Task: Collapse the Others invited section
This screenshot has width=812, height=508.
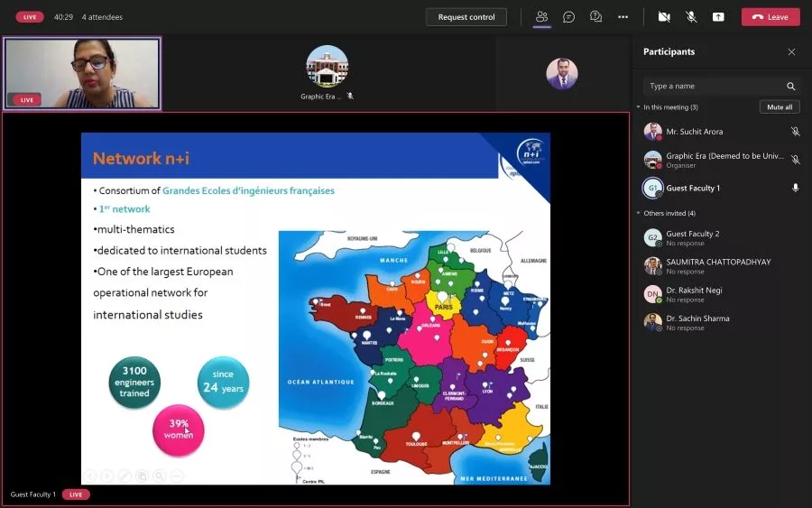Action: coord(639,213)
